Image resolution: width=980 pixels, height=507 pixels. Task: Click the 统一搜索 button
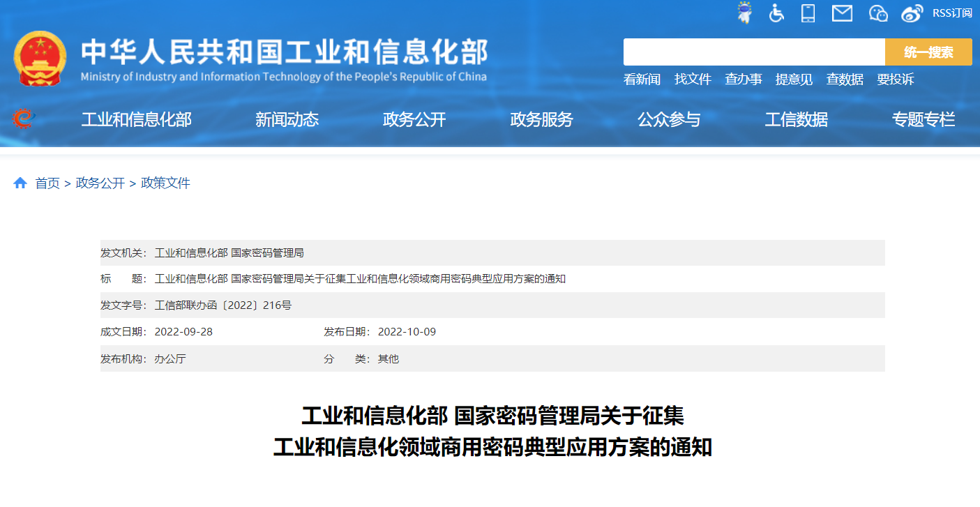pyautogui.click(x=928, y=52)
